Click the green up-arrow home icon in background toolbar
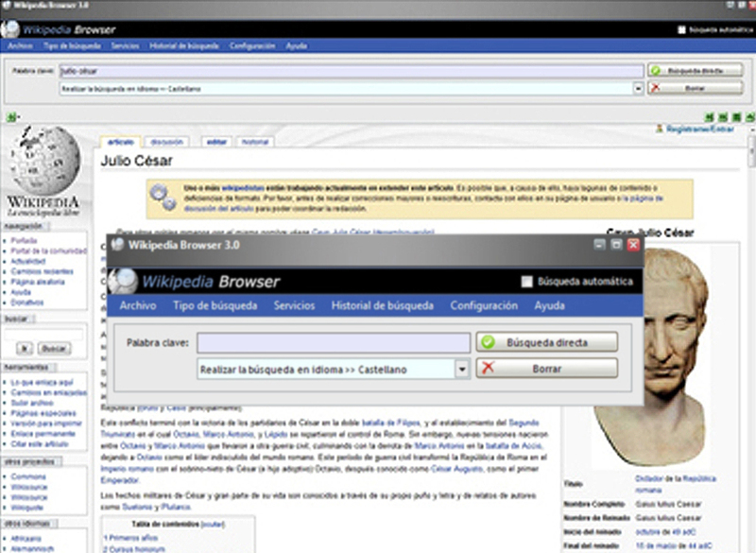The width and height of the screenshot is (756, 553). pyautogui.click(x=750, y=117)
